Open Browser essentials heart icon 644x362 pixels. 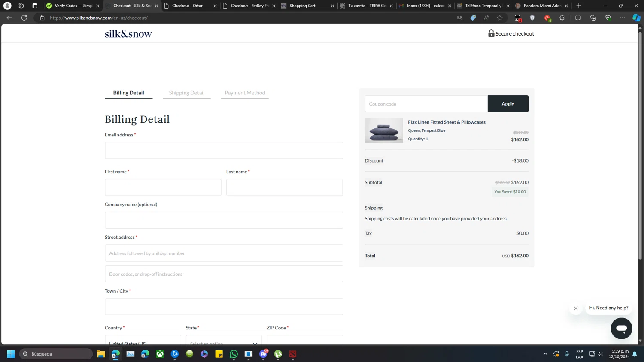[x=608, y=18]
